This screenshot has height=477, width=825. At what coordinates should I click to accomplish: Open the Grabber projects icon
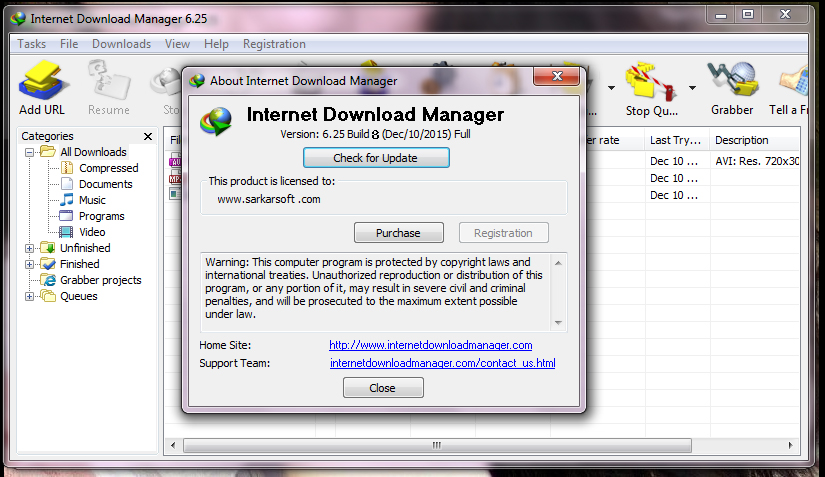click(48, 280)
